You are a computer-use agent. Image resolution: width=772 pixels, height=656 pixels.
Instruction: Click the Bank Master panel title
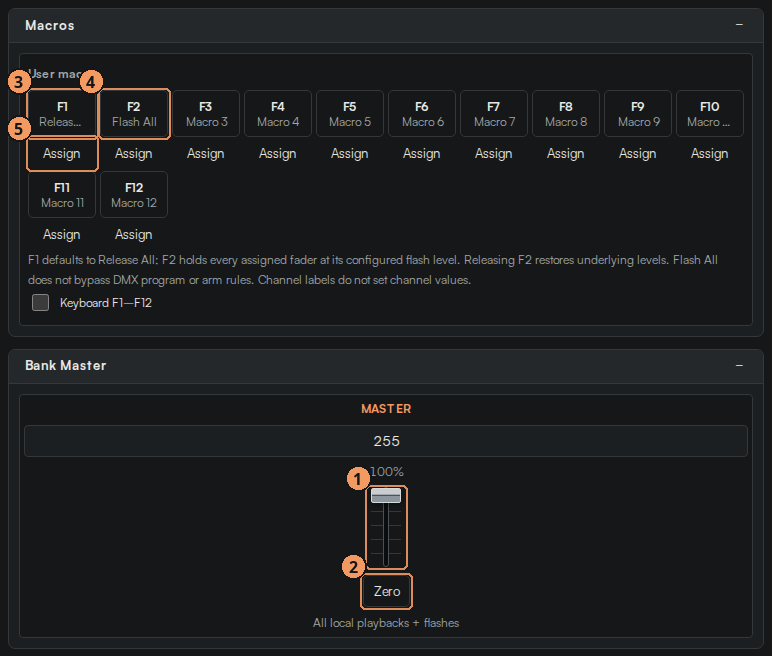tap(65, 365)
